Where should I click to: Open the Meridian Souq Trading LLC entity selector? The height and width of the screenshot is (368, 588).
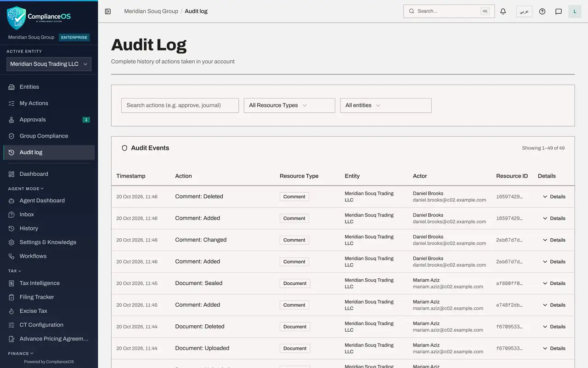49,64
